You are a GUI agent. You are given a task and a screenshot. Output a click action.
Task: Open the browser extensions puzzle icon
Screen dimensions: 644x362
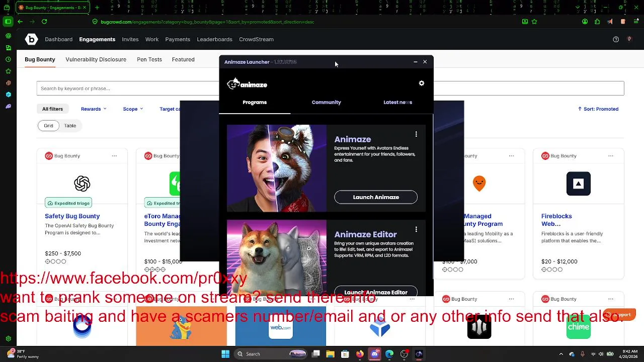point(597,22)
